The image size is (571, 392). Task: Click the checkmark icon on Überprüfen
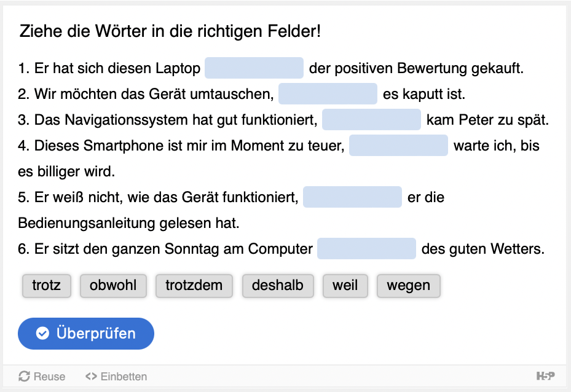42,334
